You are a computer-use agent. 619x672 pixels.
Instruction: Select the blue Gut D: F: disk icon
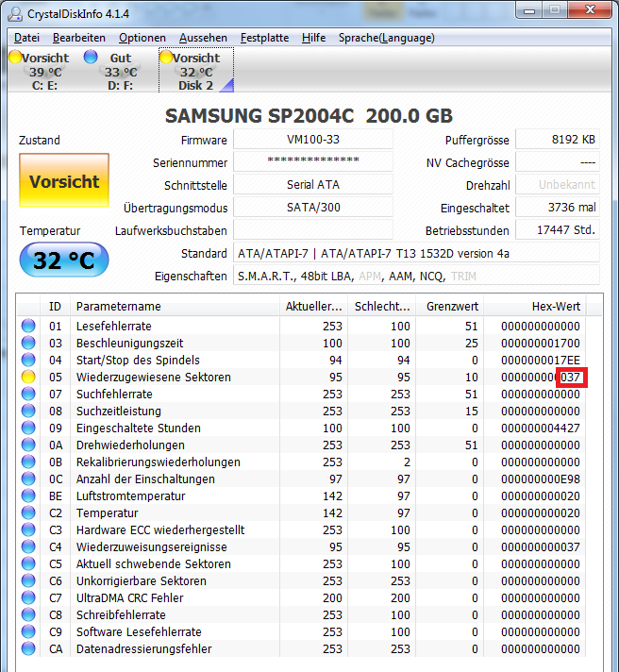pyautogui.click(x=91, y=57)
